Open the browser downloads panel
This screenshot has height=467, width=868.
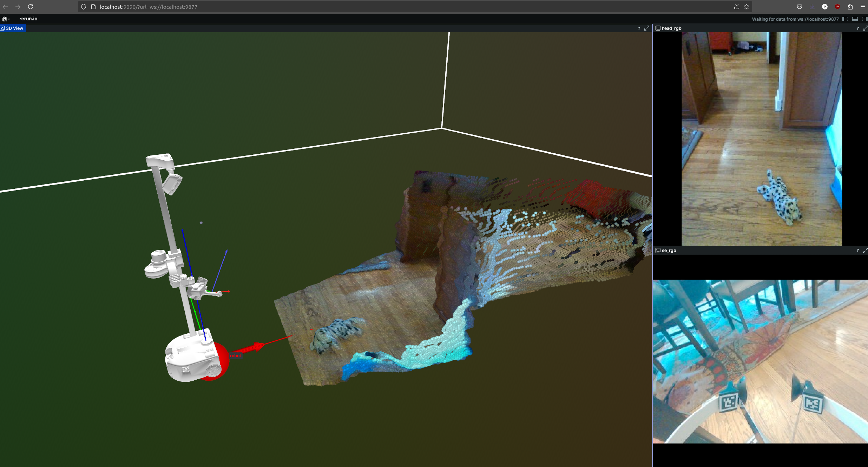(x=812, y=7)
